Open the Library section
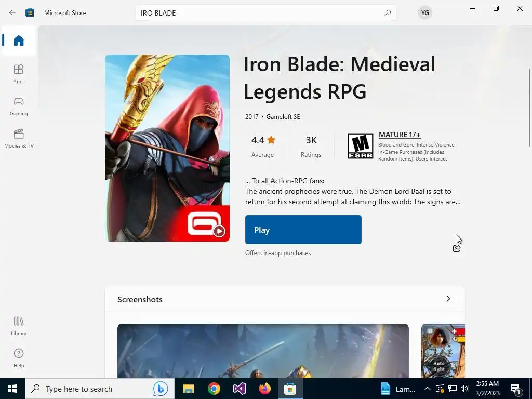The image size is (532, 399). pos(19,326)
